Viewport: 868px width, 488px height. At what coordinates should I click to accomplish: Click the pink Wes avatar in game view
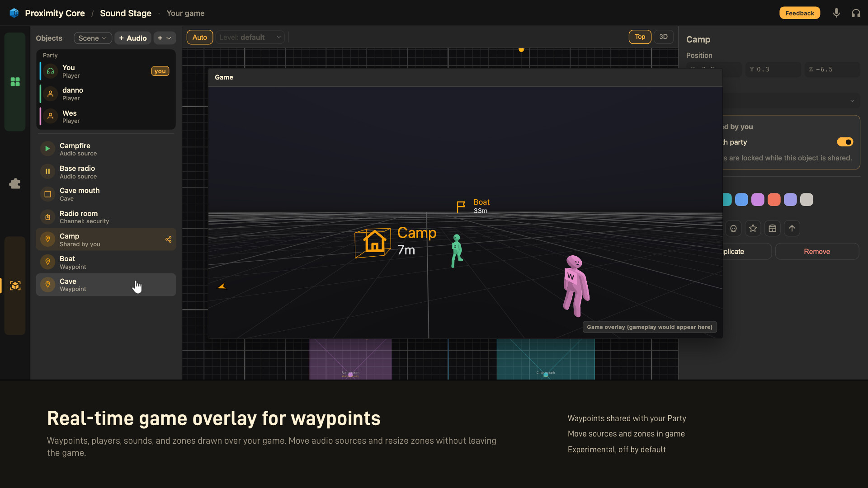tap(576, 286)
